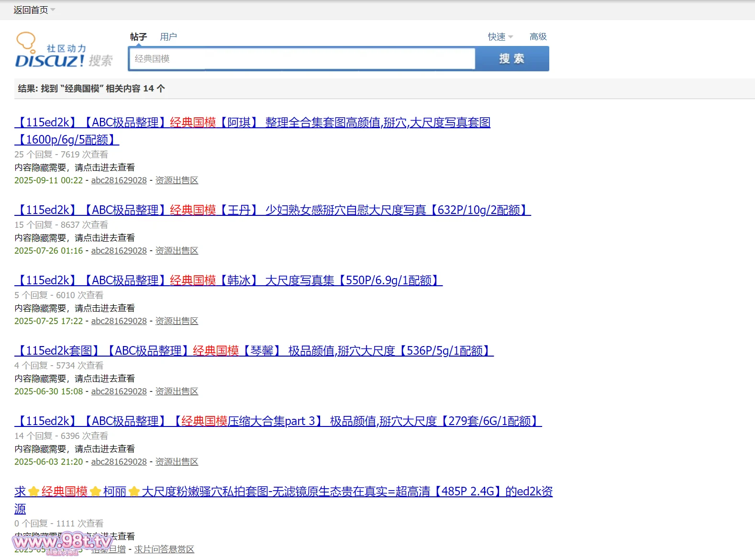Switch to the 用户 search tab
This screenshot has height=560, width=755.
(168, 37)
